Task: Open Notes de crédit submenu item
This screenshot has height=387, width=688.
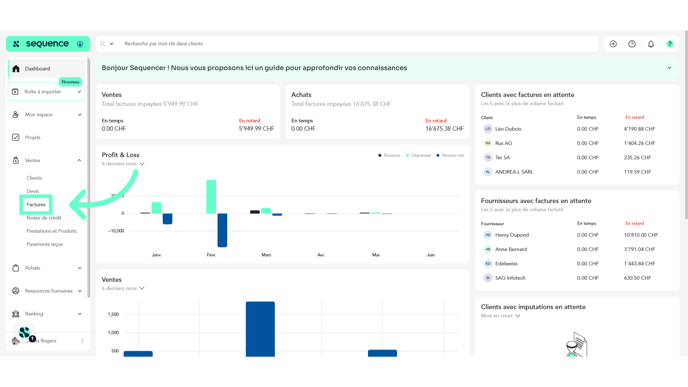Action: click(44, 218)
